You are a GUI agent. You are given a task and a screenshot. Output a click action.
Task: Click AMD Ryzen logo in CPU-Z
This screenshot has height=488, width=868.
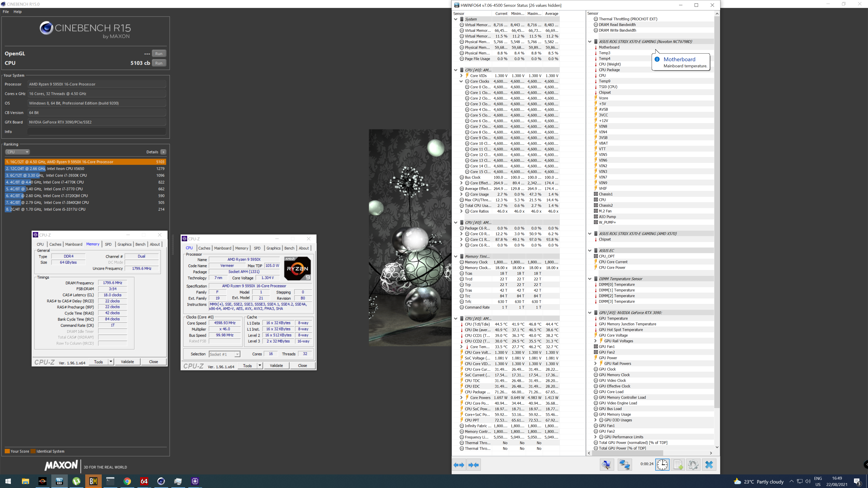297,268
